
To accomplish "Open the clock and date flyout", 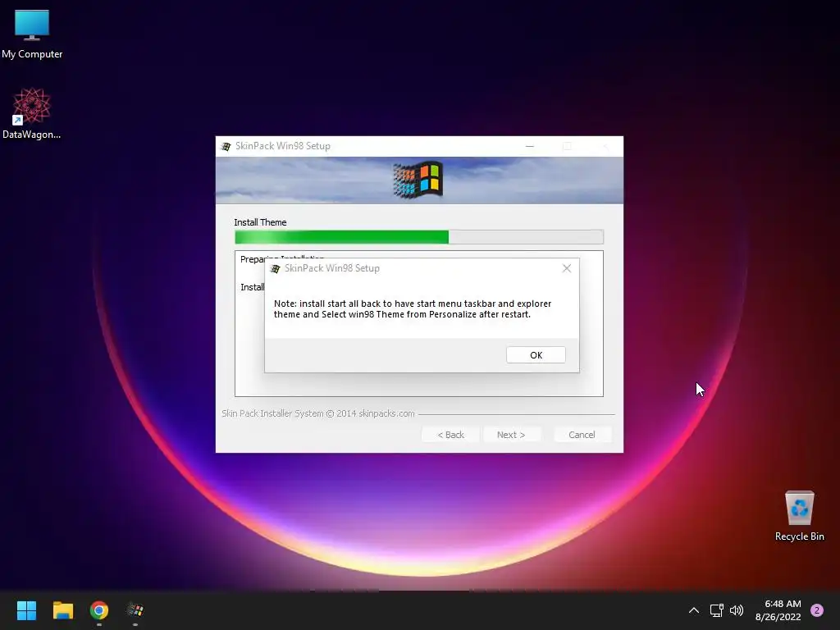I will [x=778, y=610].
